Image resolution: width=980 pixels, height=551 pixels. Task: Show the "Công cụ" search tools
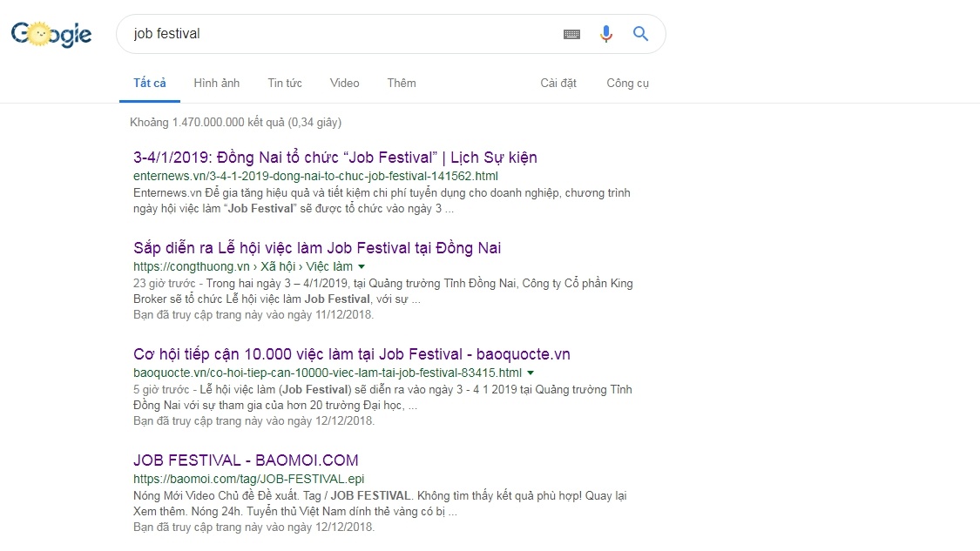[627, 83]
